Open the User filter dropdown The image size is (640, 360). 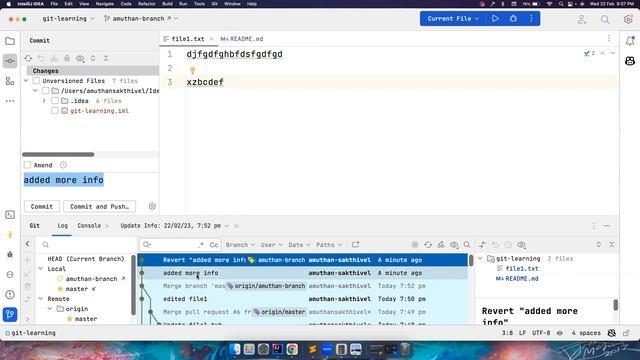[x=271, y=245]
